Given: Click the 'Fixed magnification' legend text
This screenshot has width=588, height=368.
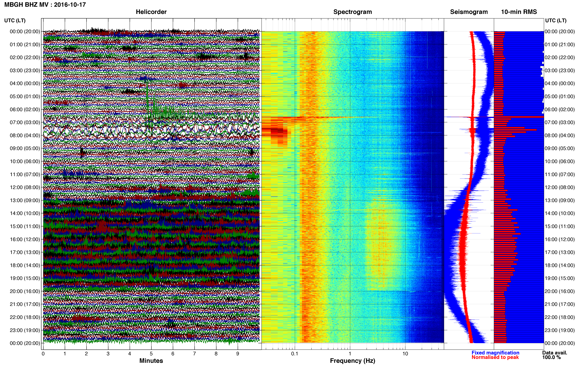Looking at the screenshot, I should [495, 353].
